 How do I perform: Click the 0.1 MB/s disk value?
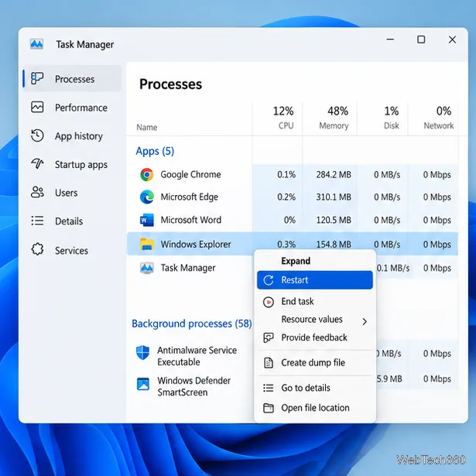point(393,268)
